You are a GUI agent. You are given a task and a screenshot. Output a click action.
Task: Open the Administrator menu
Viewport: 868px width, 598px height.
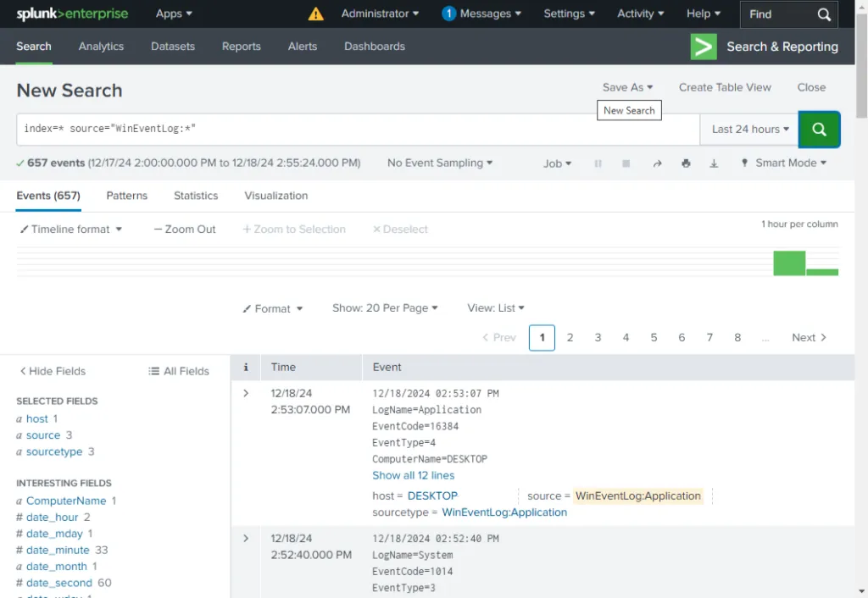tap(380, 14)
